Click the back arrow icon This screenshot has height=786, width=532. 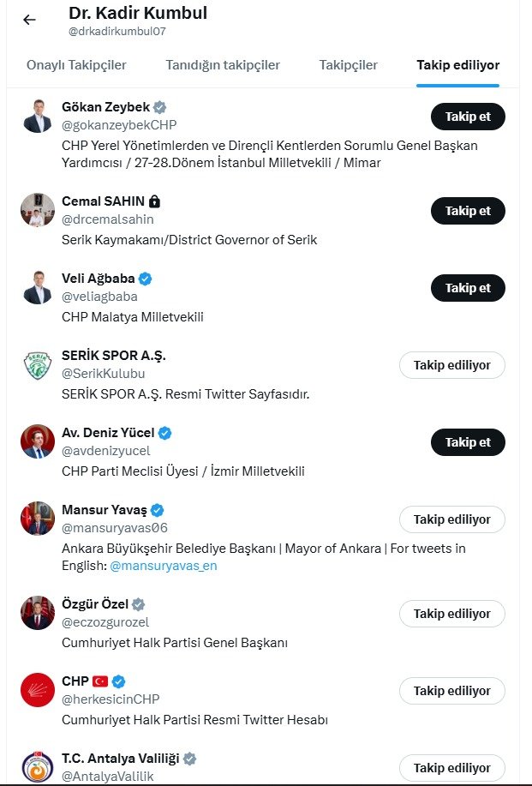(29, 20)
